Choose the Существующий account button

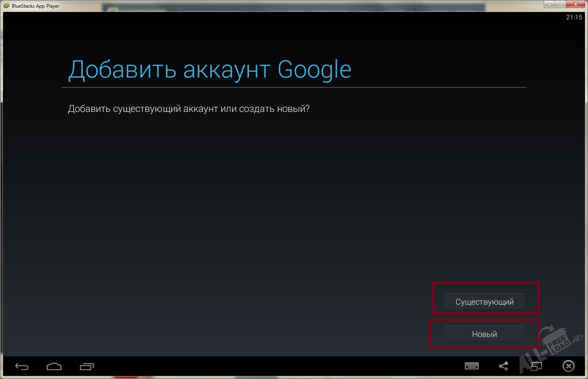484,302
